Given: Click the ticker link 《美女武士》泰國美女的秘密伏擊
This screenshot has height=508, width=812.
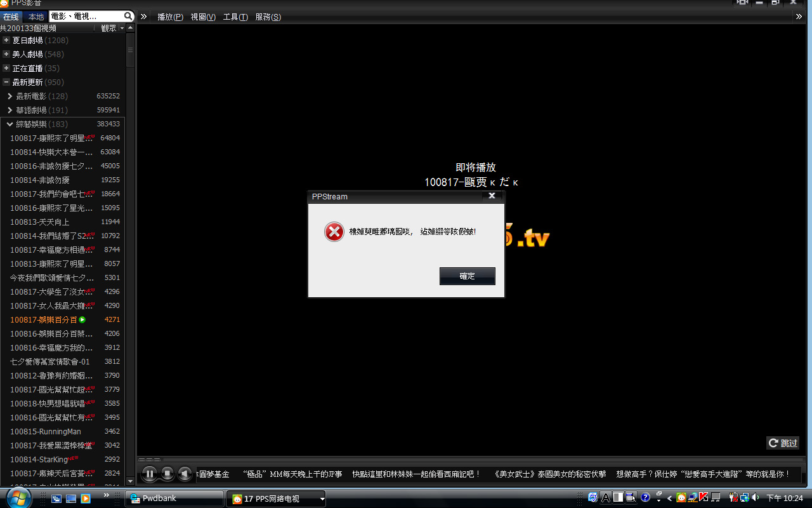Looking at the screenshot, I should point(549,474).
